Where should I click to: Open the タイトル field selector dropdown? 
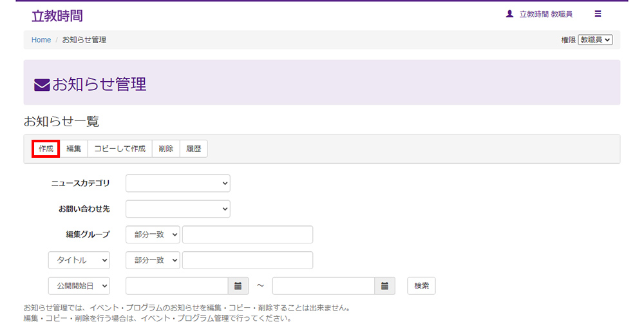tap(79, 260)
